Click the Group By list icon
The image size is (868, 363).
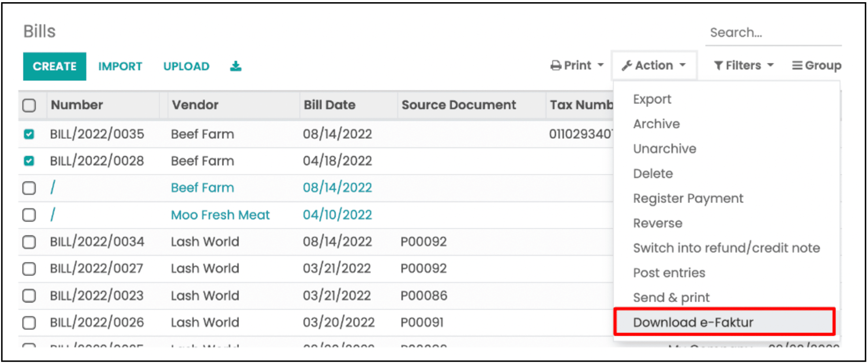click(797, 65)
